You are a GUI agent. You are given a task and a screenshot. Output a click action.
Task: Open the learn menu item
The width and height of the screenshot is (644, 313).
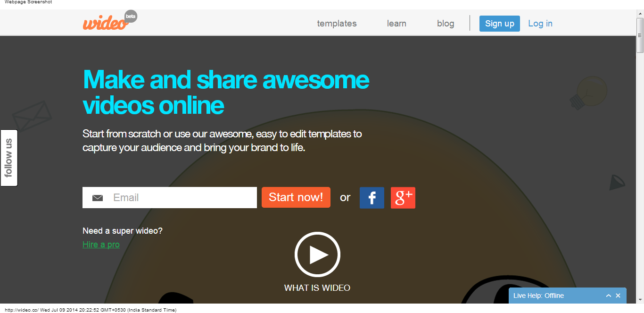point(396,24)
